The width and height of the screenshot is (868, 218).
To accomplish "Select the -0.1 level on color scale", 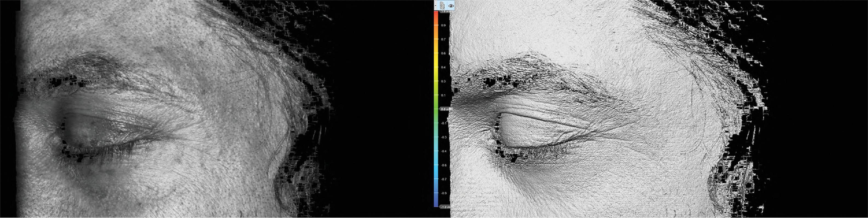I will click(443, 123).
